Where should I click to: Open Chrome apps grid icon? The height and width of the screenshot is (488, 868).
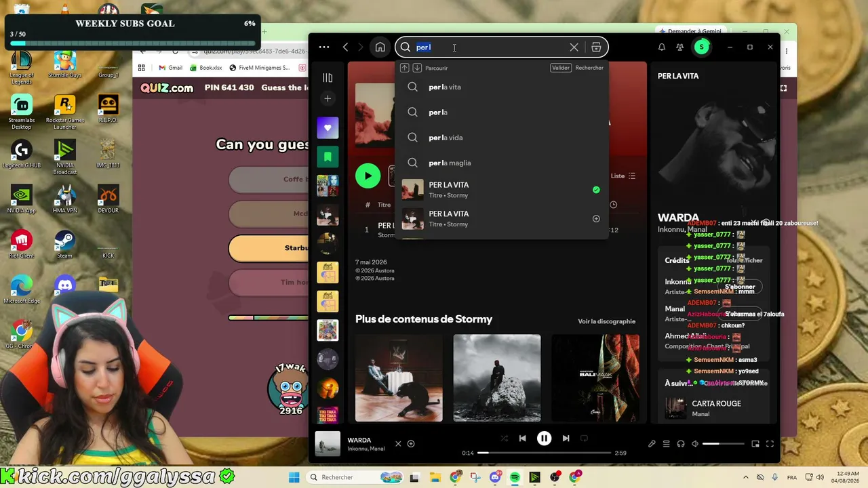142,68
